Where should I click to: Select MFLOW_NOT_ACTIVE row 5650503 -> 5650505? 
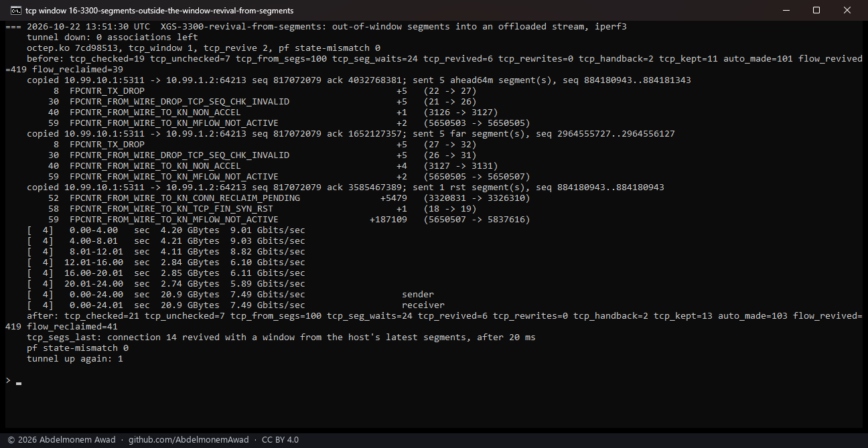tap(289, 123)
